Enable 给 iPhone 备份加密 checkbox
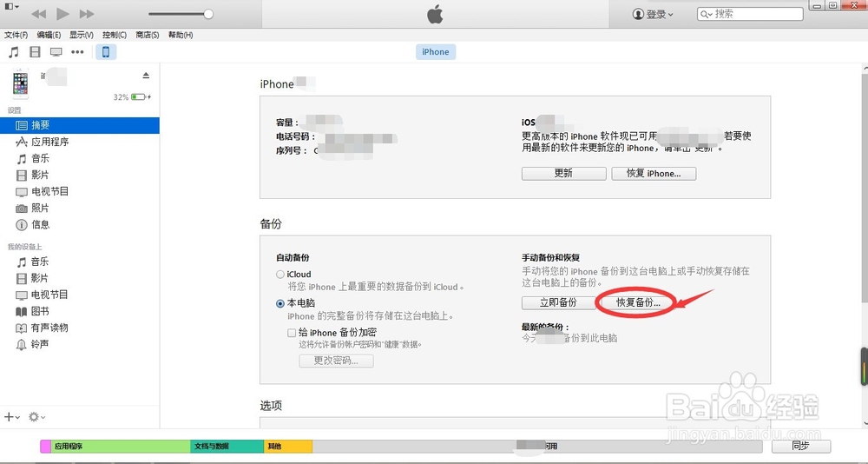This screenshot has height=464, width=868. tap(291, 333)
